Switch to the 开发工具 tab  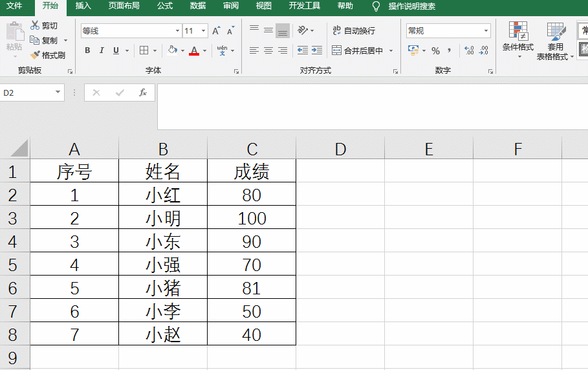[x=305, y=6]
